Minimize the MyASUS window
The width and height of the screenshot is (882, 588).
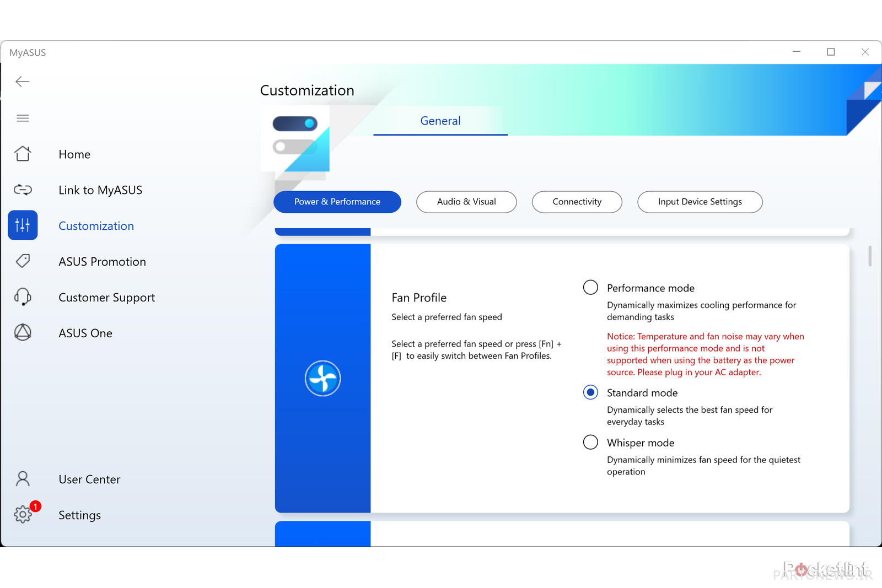coord(797,52)
